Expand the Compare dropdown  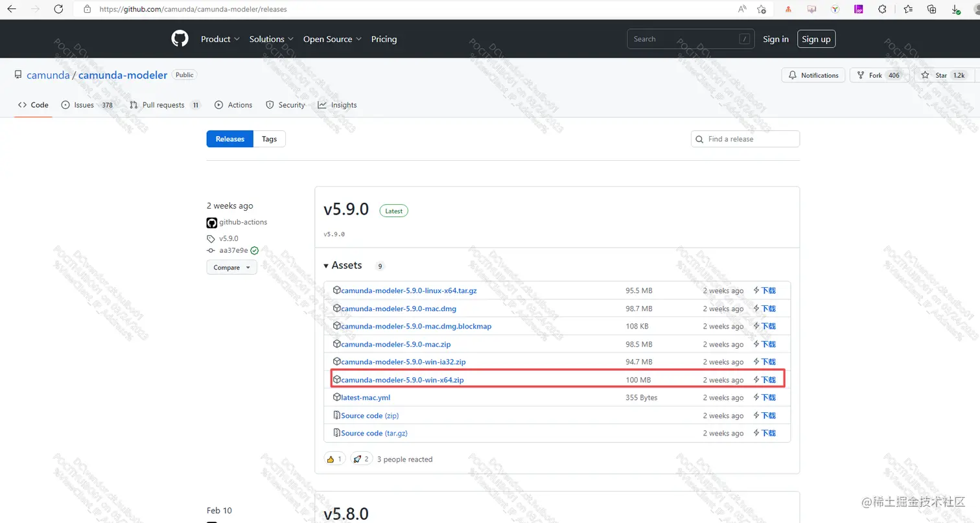tap(231, 267)
